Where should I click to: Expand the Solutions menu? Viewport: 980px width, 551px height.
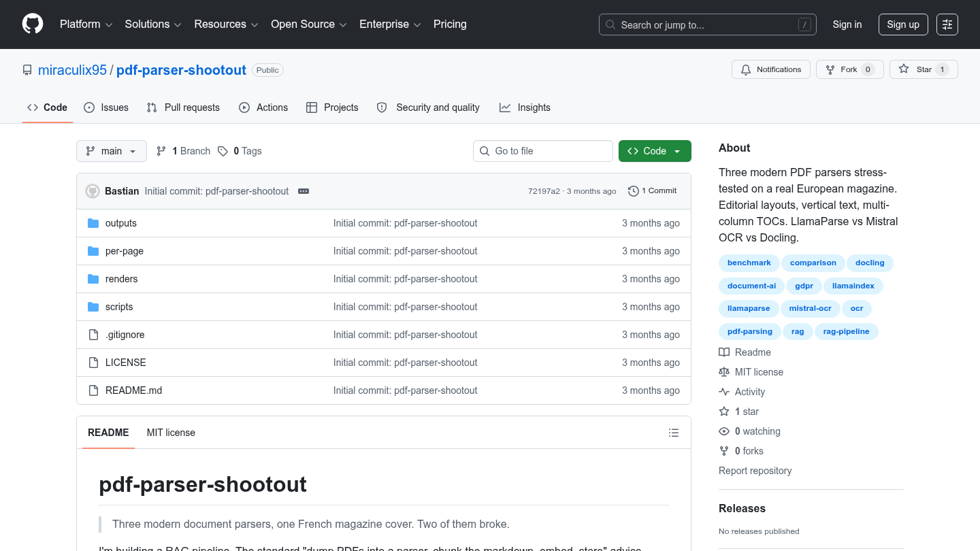click(x=153, y=24)
